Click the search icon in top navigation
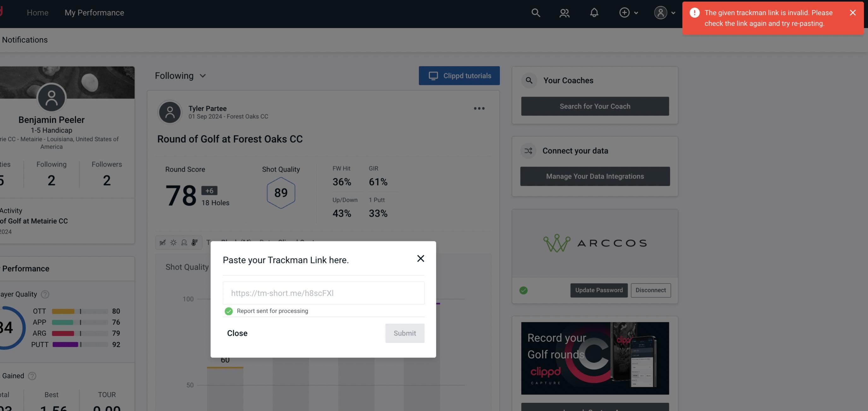Image resolution: width=868 pixels, height=411 pixels. click(x=535, y=12)
